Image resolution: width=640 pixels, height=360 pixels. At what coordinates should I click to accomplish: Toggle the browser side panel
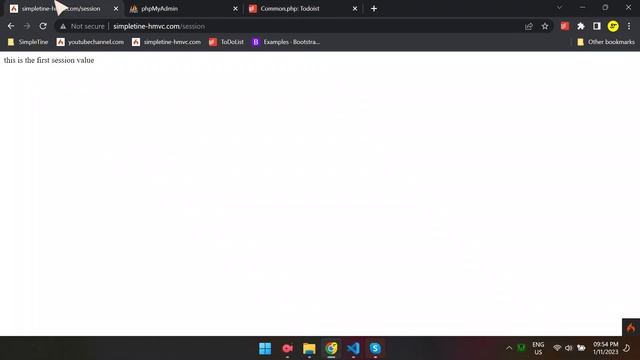point(597,26)
